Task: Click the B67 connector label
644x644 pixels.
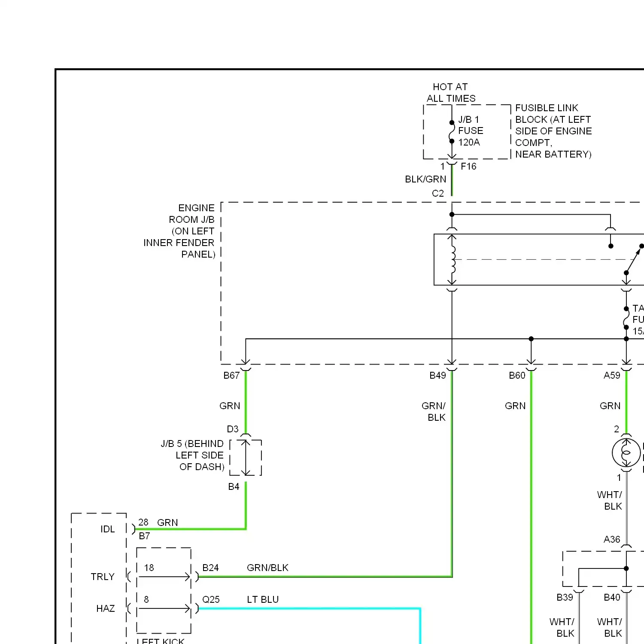Action: click(231, 376)
